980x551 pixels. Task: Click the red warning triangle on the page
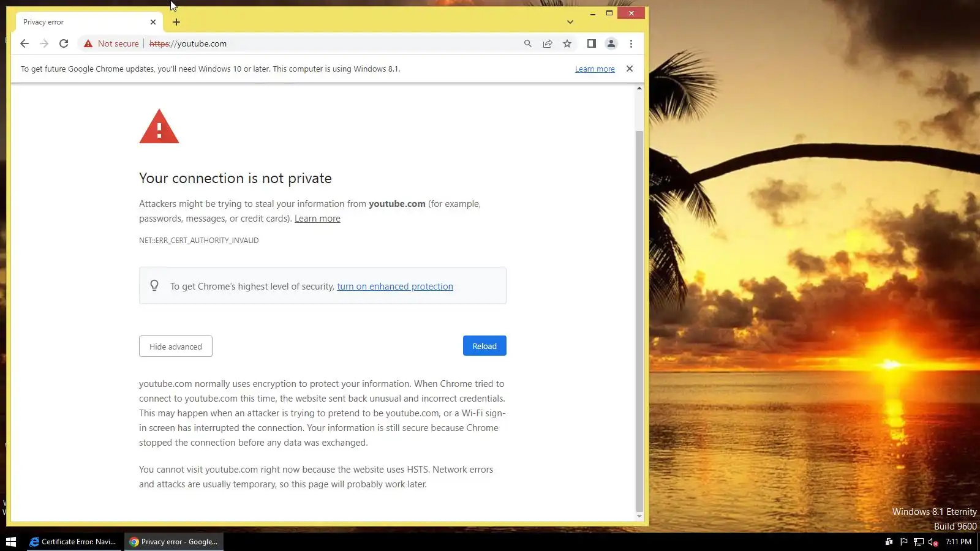click(x=159, y=127)
